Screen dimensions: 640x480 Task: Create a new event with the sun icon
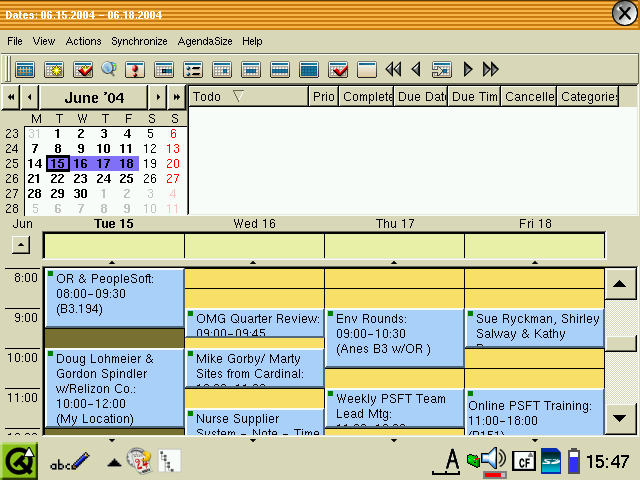(54, 69)
